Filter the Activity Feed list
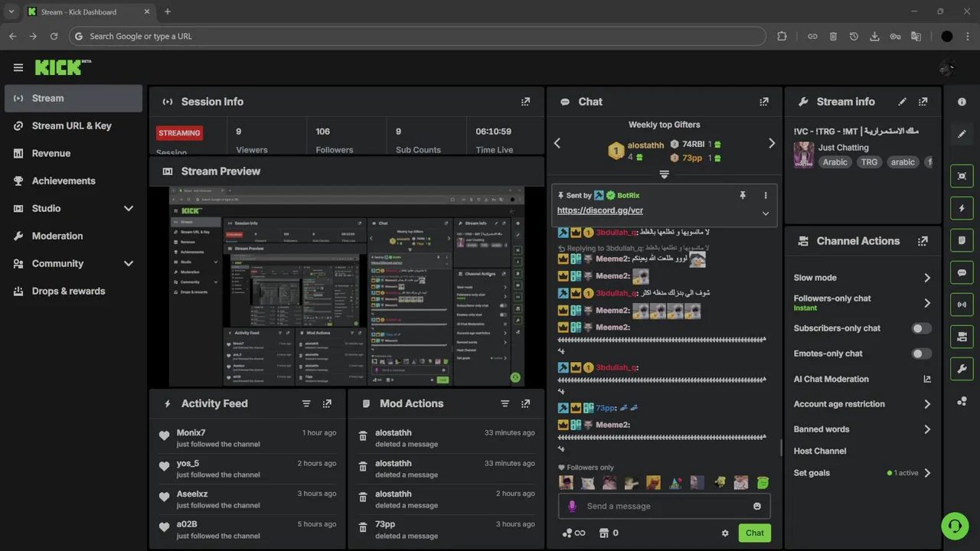 (306, 404)
